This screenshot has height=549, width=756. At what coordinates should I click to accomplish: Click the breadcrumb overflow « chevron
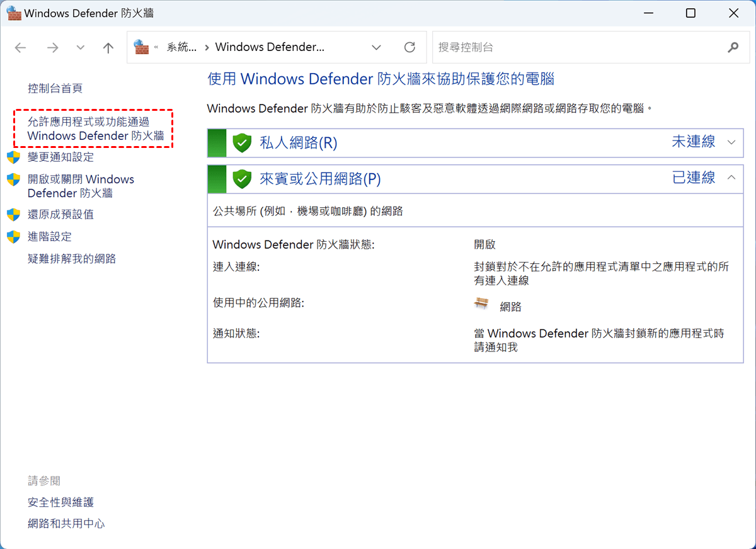(x=156, y=47)
